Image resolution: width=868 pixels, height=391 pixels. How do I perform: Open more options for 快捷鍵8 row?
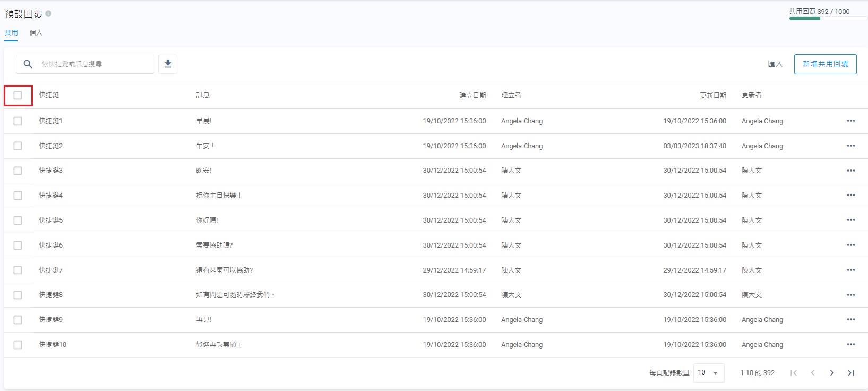[850, 295]
